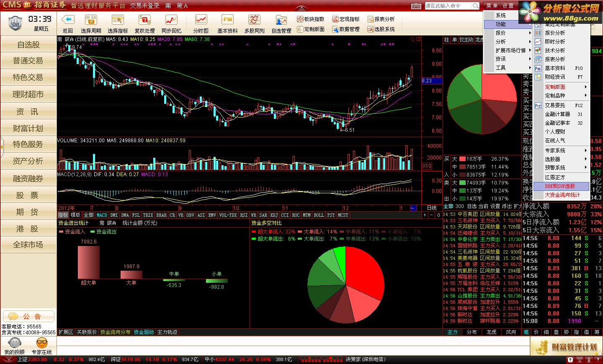Open the 菜单 menu
603x364 pixels.
pyautogui.click(x=492, y=5)
